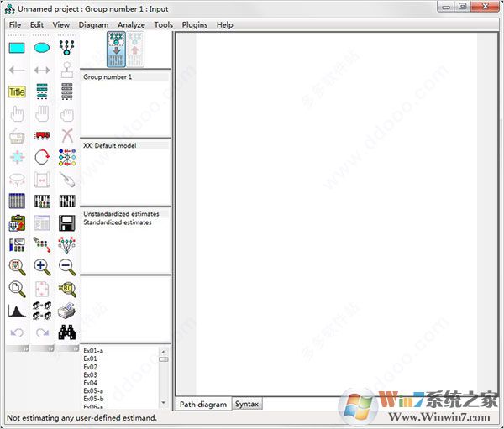The width and height of the screenshot is (504, 429).
Task: Choose the duplicate objects copier tool
Action: tap(17, 136)
